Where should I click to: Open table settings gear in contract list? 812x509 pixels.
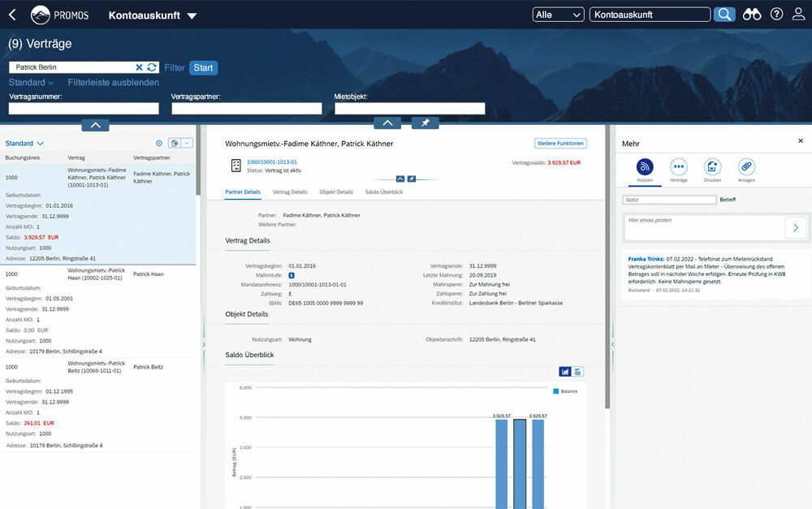coord(159,143)
